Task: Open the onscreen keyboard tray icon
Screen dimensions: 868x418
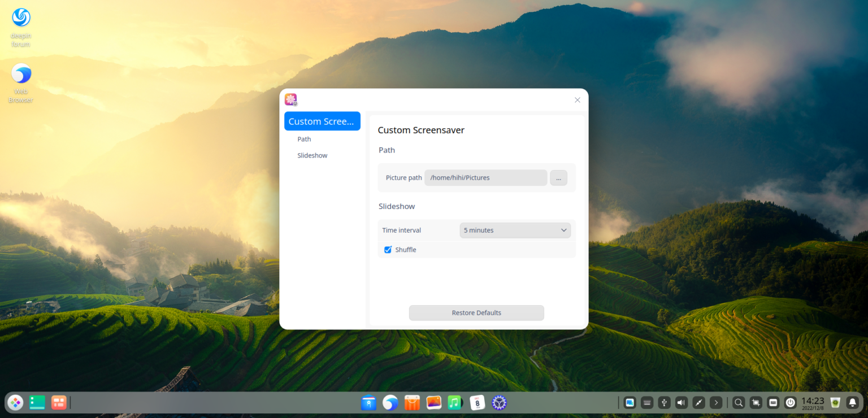Action: coord(646,402)
